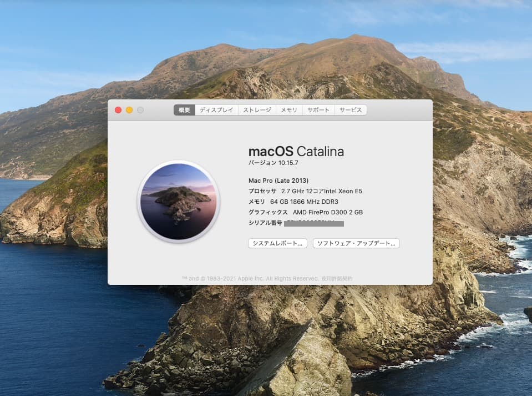Viewport: 532px width, 396px height.
Task: Switch to the サービス tab
Action: [351, 110]
